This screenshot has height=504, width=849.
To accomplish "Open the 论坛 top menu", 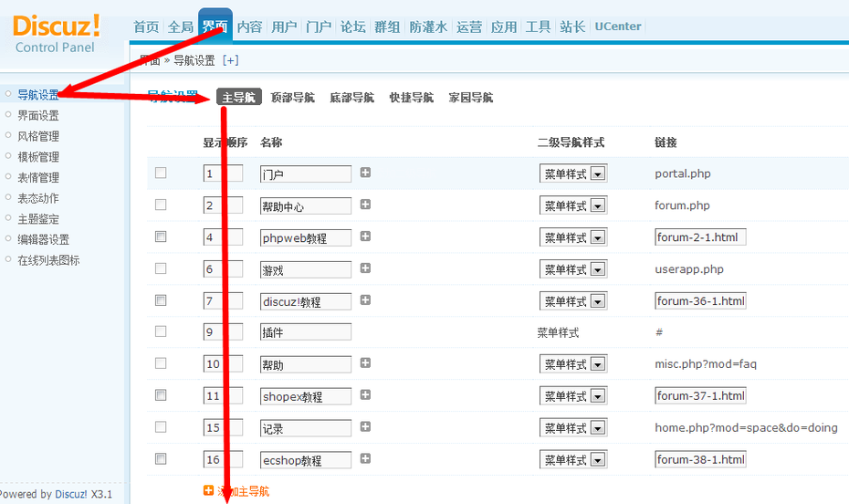I will tap(353, 26).
